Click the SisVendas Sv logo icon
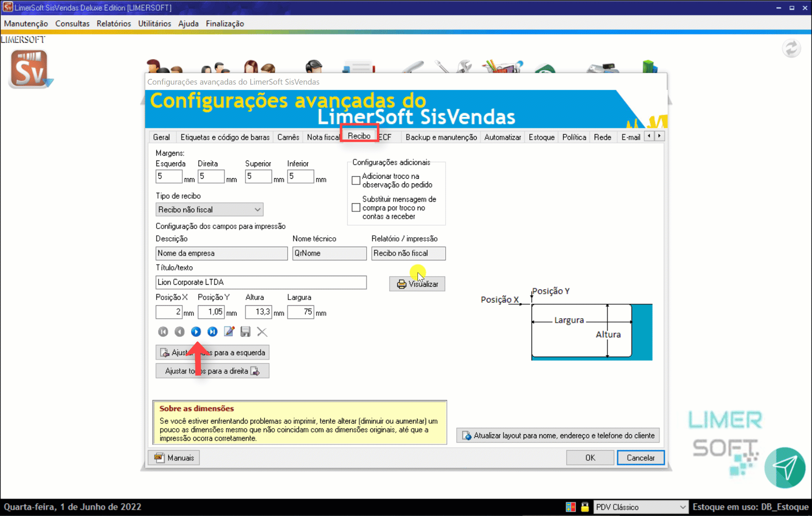 30,69
